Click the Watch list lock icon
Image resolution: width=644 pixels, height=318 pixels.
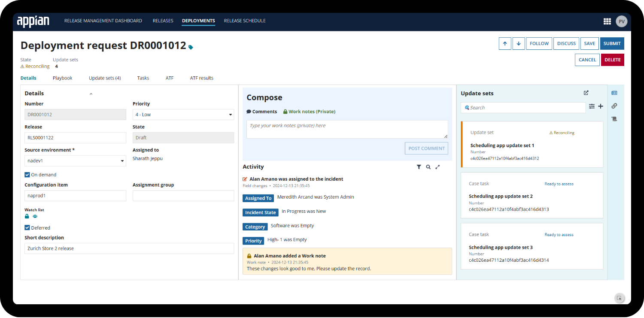[27, 216]
